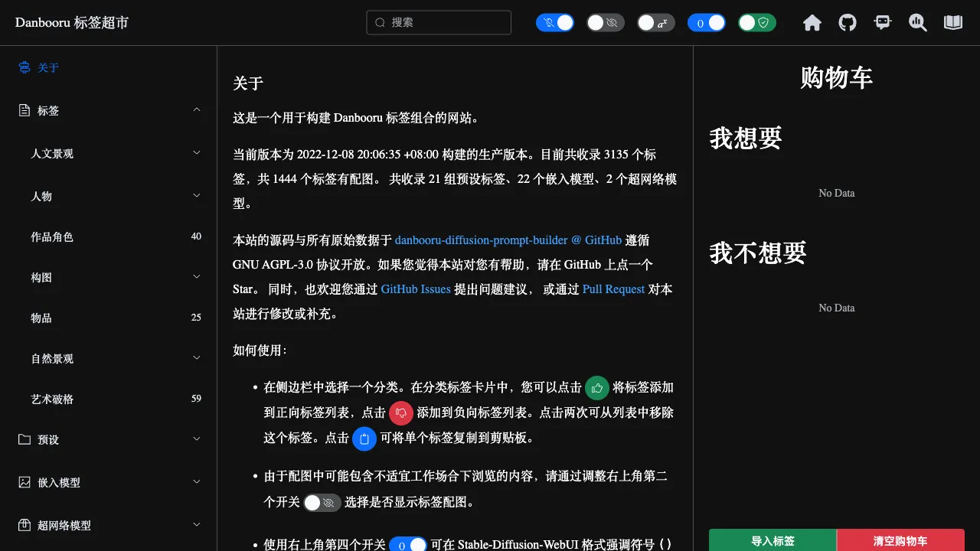Click the red thumbs-down icon in instructions
Viewport: 980px width, 551px height.
[401, 412]
